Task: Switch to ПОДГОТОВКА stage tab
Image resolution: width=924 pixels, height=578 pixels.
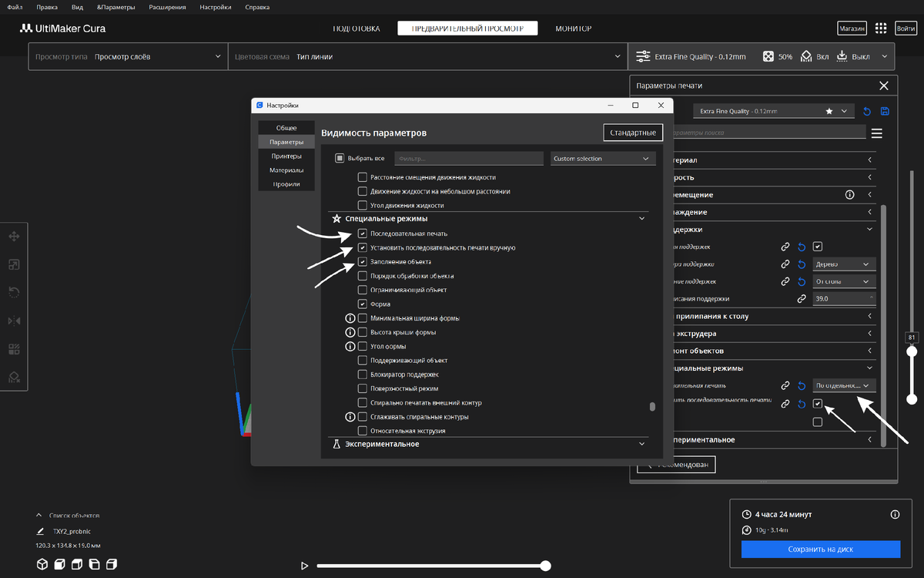Action: (x=357, y=29)
